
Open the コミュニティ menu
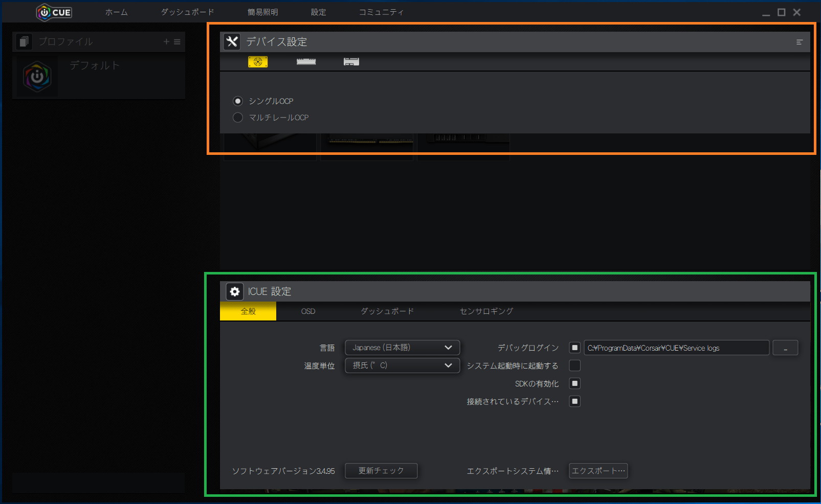(381, 12)
